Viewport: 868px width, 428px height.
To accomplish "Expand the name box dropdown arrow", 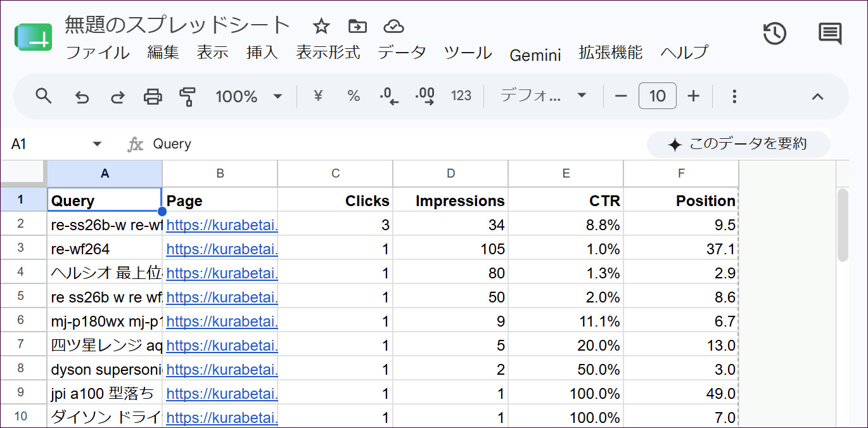I will 97,144.
